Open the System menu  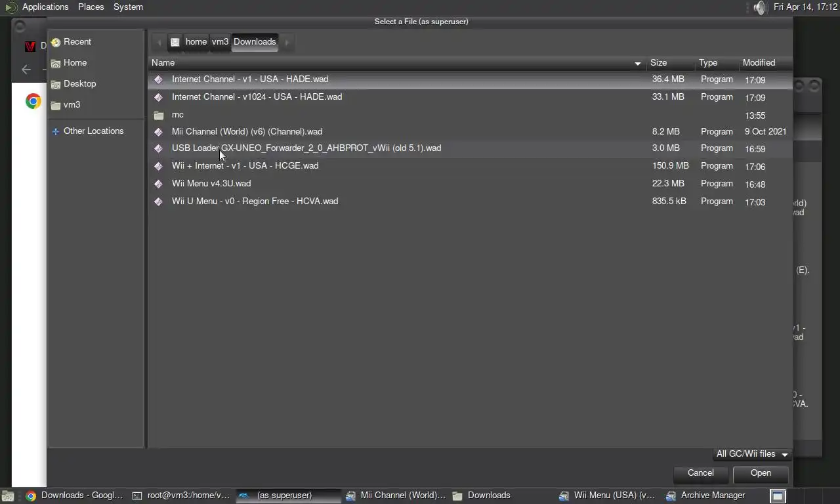tap(128, 7)
